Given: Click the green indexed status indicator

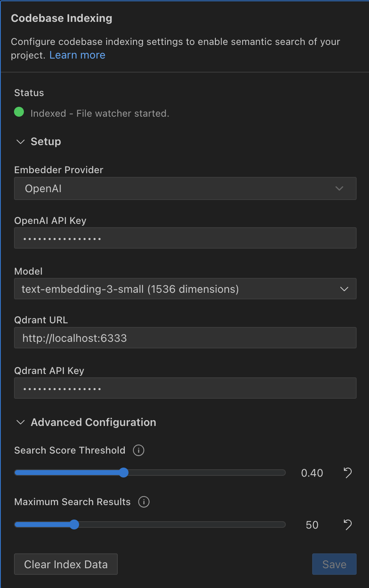Looking at the screenshot, I should [x=19, y=112].
